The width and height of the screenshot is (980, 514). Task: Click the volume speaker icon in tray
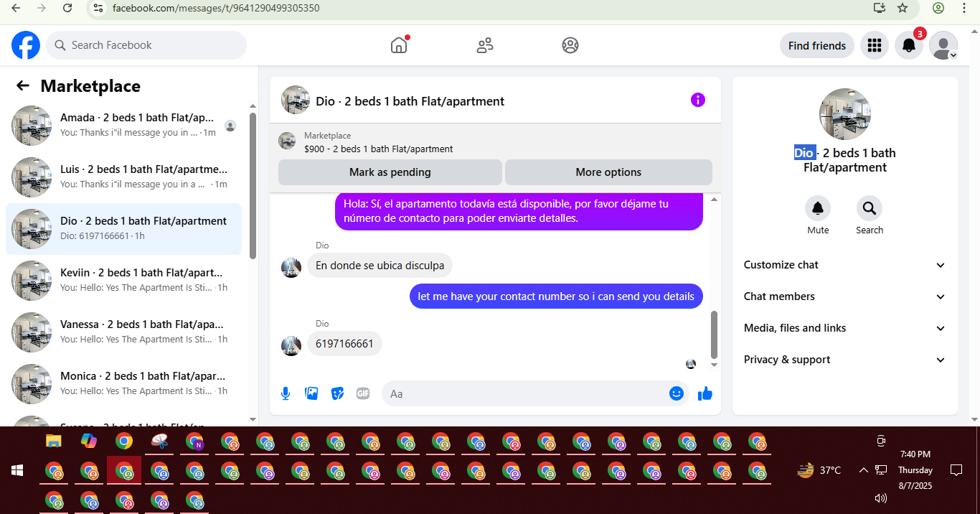(881, 498)
